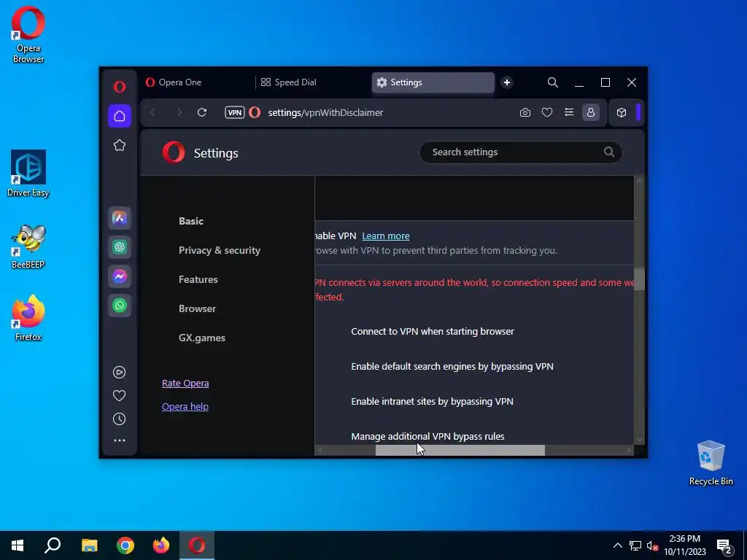
Task: Open the Opera account profile icon
Action: pos(591,112)
